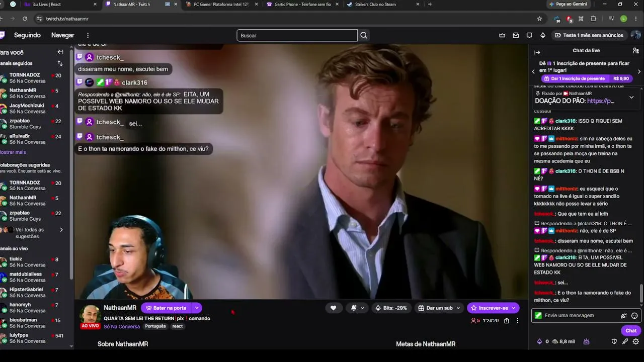Image resolution: width=644 pixels, height=362 pixels.
Task: Expand the Bater na porta arrow dropdown
Action: pyautogui.click(x=197, y=308)
